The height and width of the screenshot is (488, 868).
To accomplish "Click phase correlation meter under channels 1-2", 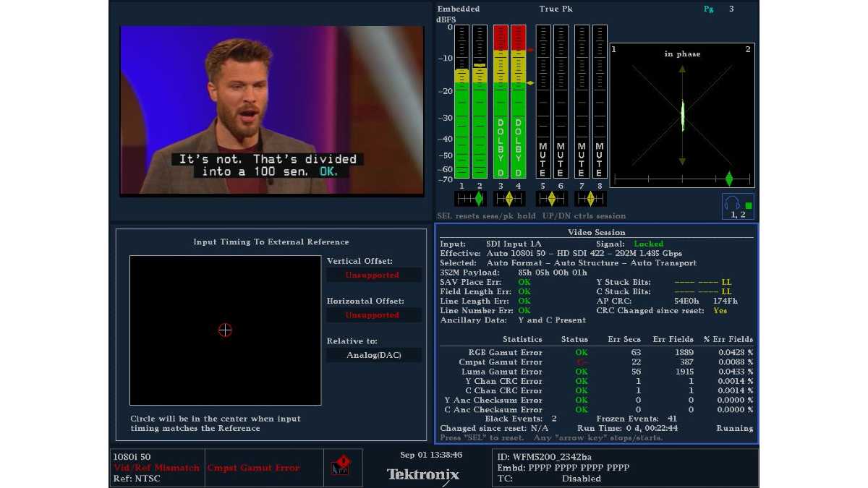I will tap(470, 198).
